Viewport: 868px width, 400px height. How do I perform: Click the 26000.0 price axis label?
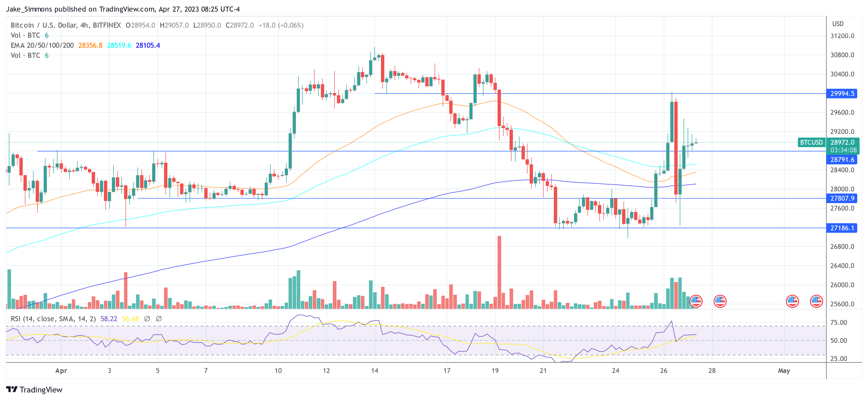tap(842, 285)
